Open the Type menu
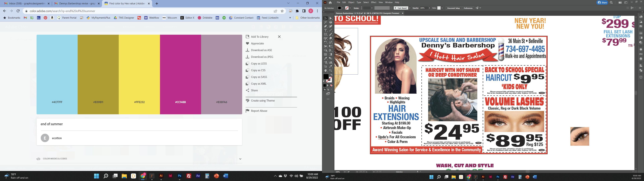Screen dimensions: 644x181 359,2
